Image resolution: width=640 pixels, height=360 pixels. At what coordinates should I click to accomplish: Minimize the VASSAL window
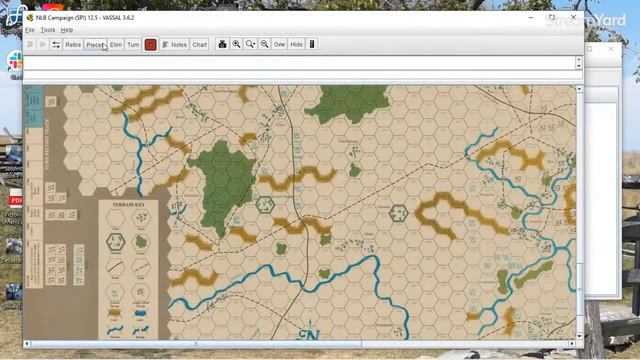[x=531, y=18]
